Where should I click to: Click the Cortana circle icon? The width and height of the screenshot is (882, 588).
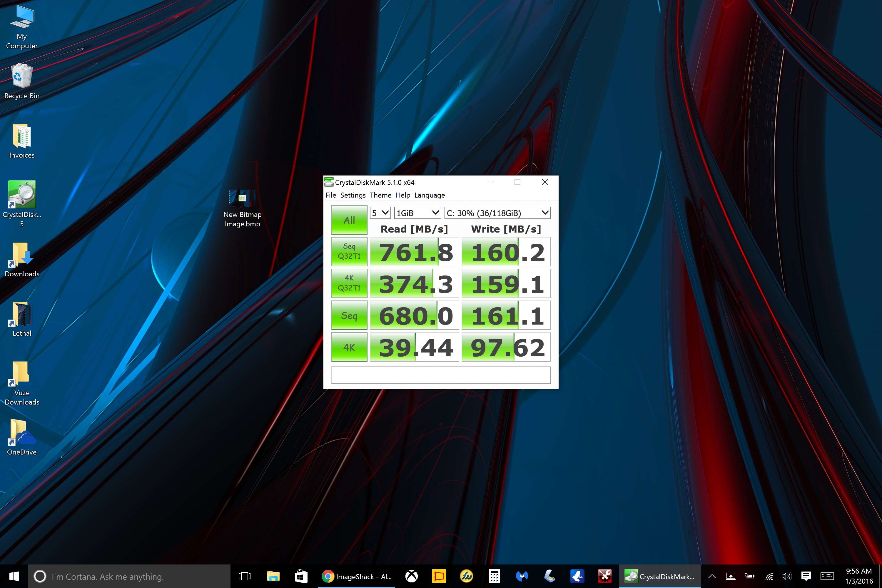[40, 576]
